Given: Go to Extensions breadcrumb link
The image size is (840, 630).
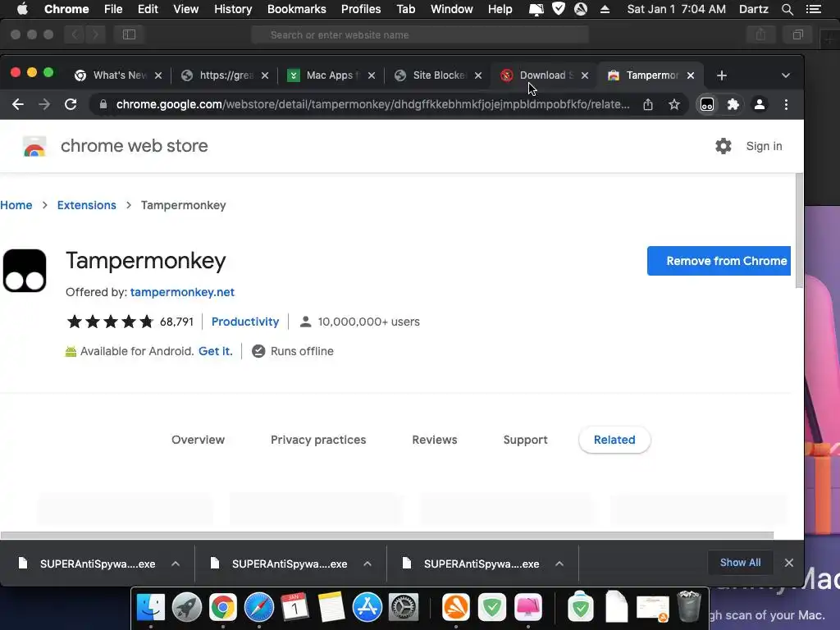Looking at the screenshot, I should coord(87,205).
